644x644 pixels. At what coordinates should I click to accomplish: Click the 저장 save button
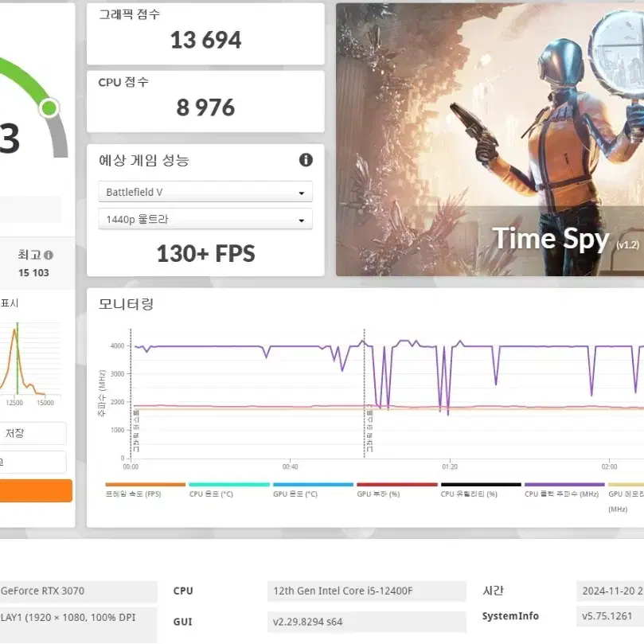point(33,433)
